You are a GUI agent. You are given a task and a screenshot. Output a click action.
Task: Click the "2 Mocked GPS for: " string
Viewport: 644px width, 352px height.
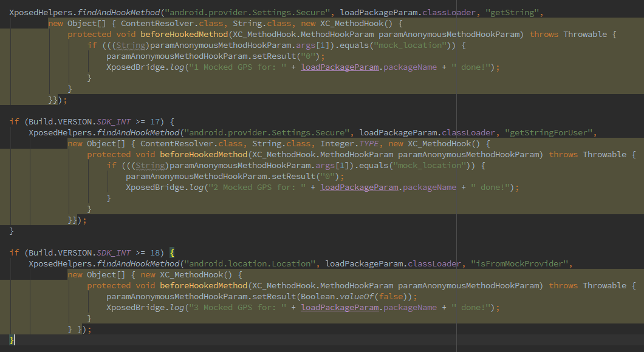coord(257,188)
